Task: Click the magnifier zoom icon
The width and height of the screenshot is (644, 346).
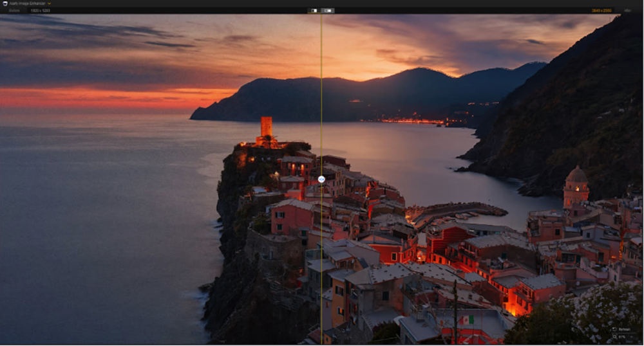Action: [x=615, y=336]
